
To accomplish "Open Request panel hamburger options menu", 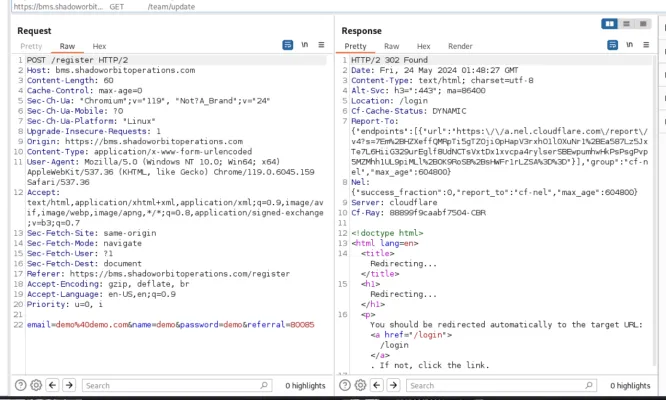I will click(x=319, y=46).
